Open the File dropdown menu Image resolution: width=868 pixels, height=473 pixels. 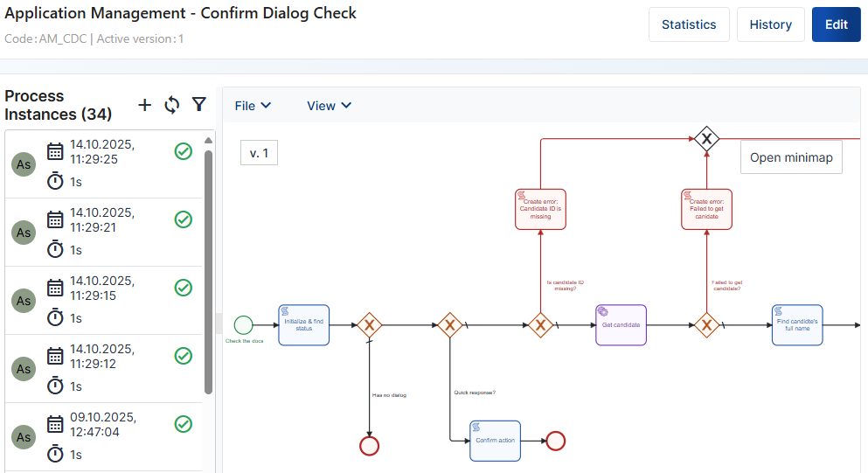click(x=253, y=106)
